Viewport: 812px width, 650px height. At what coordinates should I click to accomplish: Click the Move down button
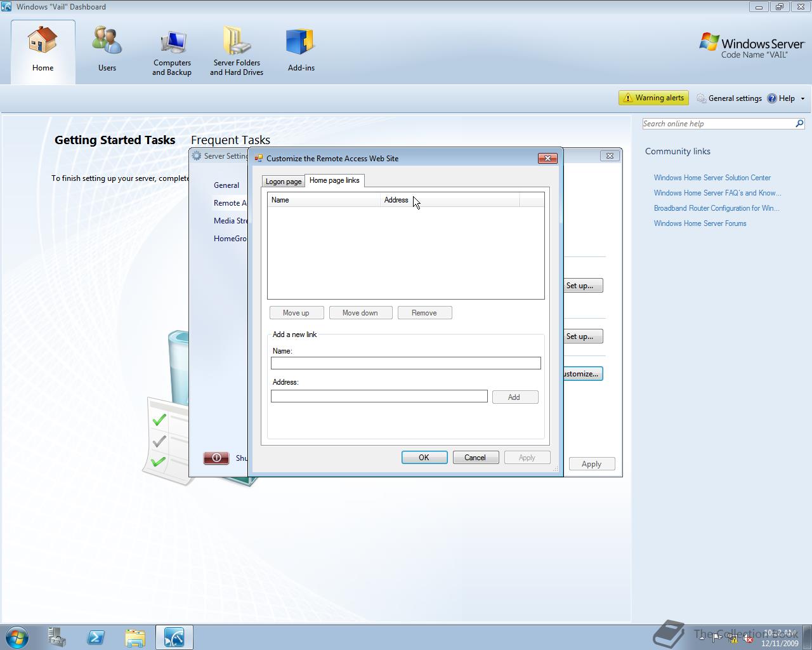pyautogui.click(x=360, y=313)
